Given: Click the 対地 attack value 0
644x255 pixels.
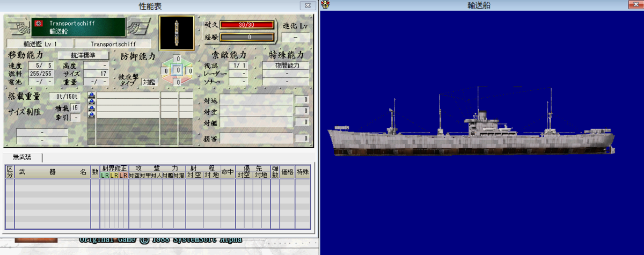Looking at the screenshot, I should [x=303, y=100].
